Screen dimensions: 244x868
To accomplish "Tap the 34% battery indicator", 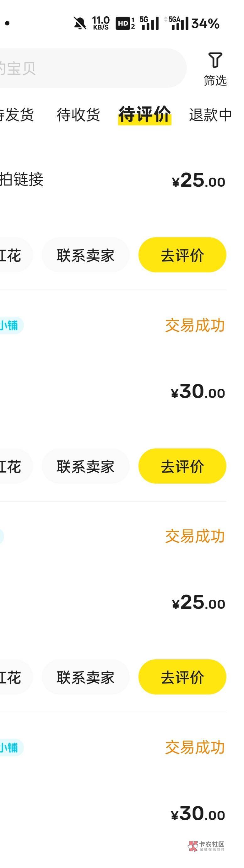I will (x=205, y=24).
